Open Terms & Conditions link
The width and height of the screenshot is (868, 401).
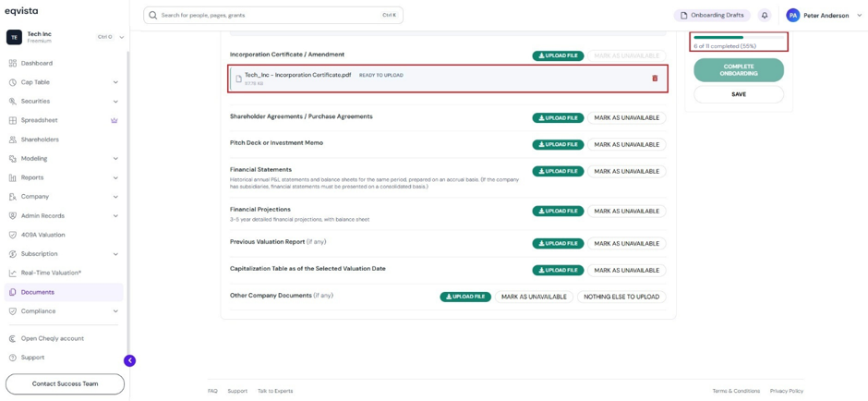(x=736, y=391)
